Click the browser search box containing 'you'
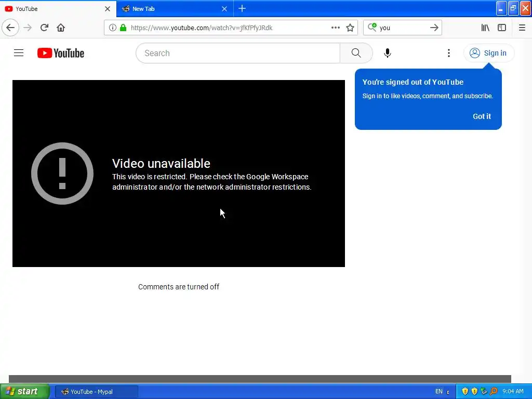Viewport: 532px width, 399px height. pyautogui.click(x=403, y=28)
